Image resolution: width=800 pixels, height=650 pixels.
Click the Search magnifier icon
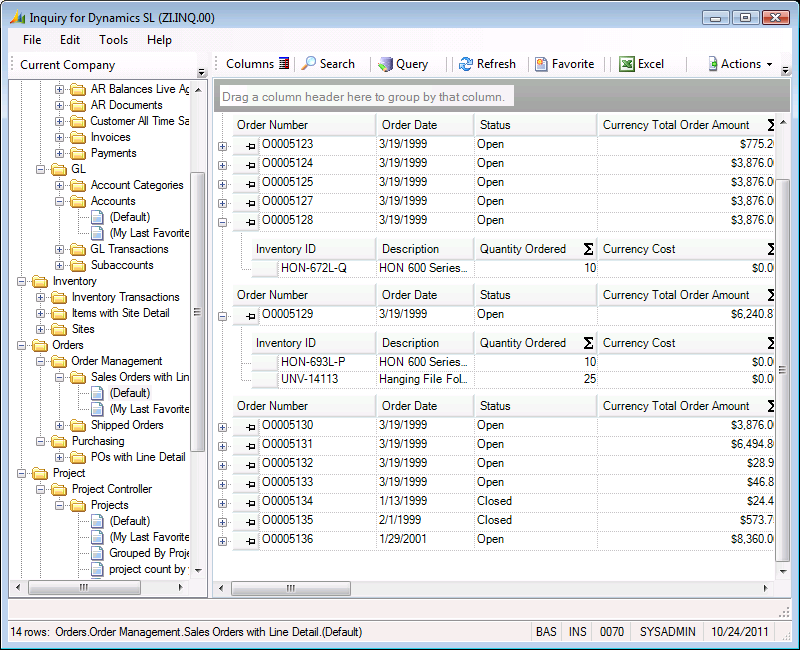pos(310,64)
